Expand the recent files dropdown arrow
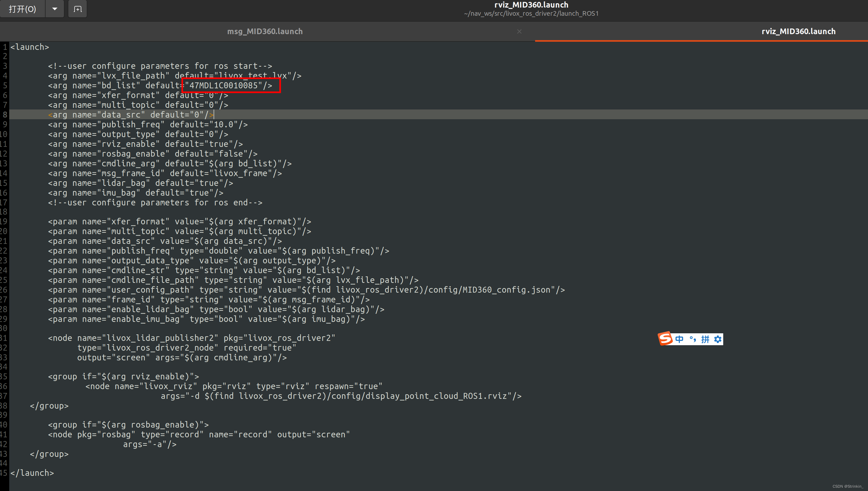This screenshot has height=491, width=868. [x=55, y=9]
